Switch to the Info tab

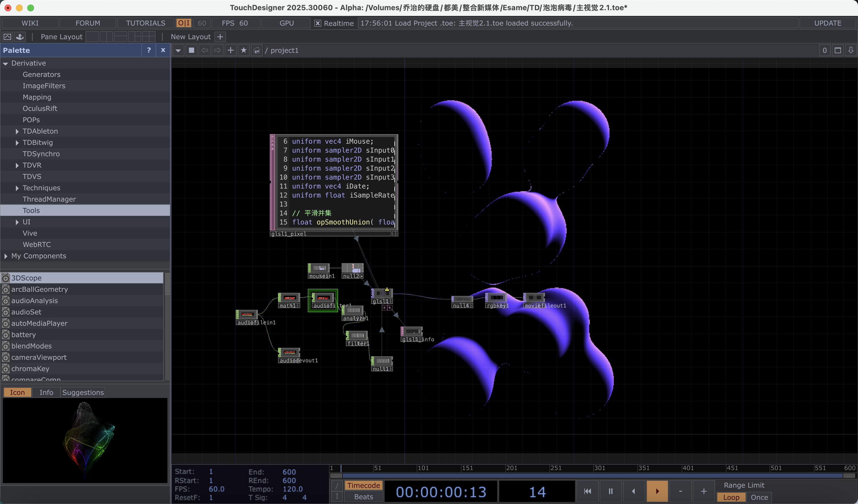[x=46, y=392]
